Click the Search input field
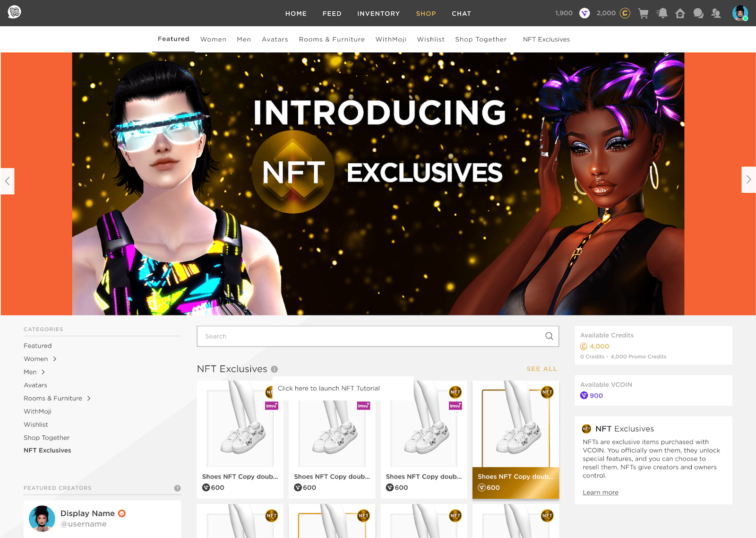756x538 pixels. coord(331,336)
